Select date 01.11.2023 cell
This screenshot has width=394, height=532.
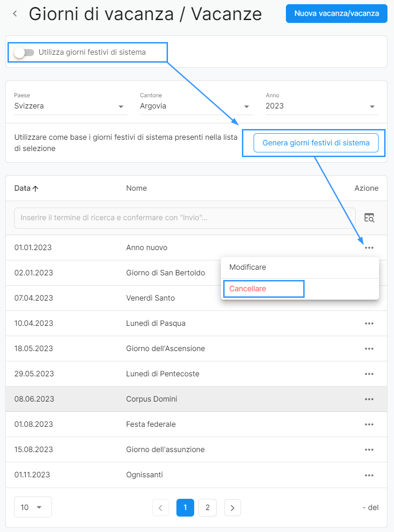[32, 475]
